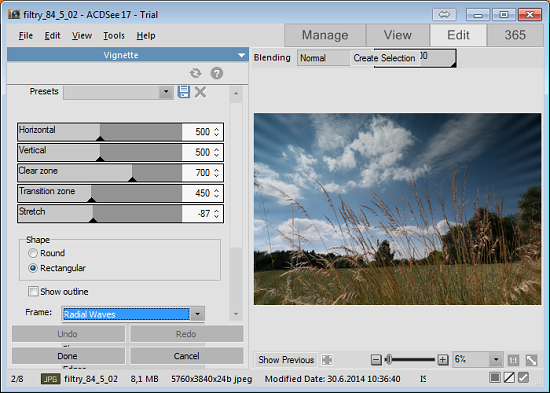Open the Tools menu
This screenshot has width=550, height=393.
(114, 36)
